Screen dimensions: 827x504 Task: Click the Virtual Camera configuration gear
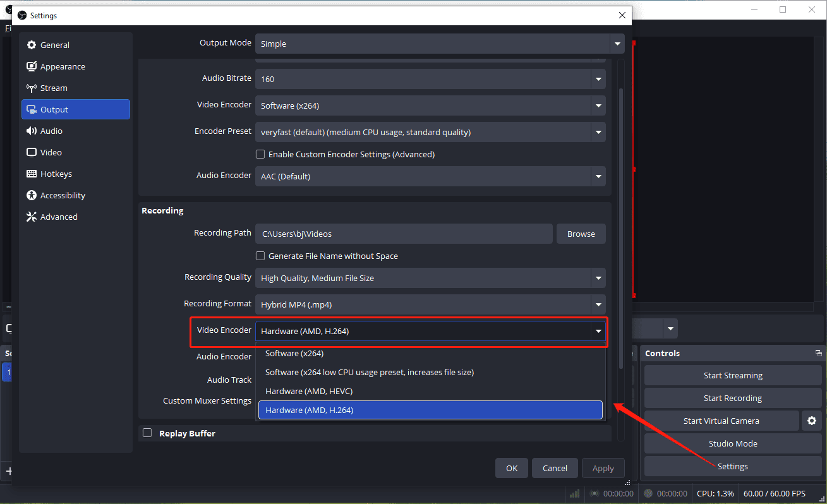point(811,421)
